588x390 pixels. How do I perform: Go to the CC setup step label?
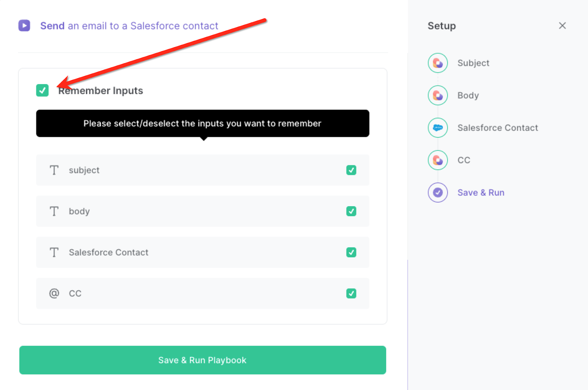click(464, 160)
